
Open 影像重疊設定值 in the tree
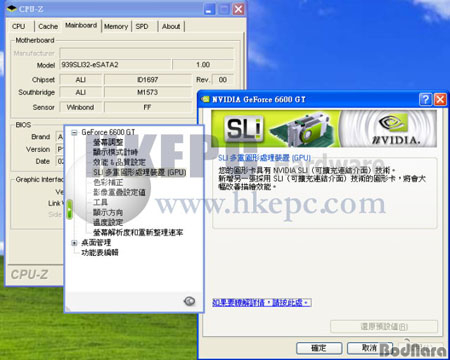(x=119, y=192)
